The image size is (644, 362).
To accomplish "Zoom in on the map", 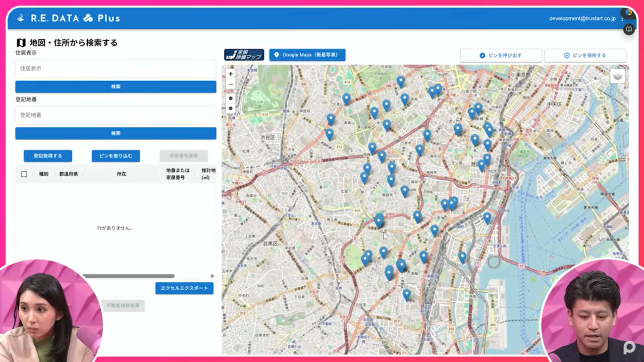I will [x=230, y=74].
